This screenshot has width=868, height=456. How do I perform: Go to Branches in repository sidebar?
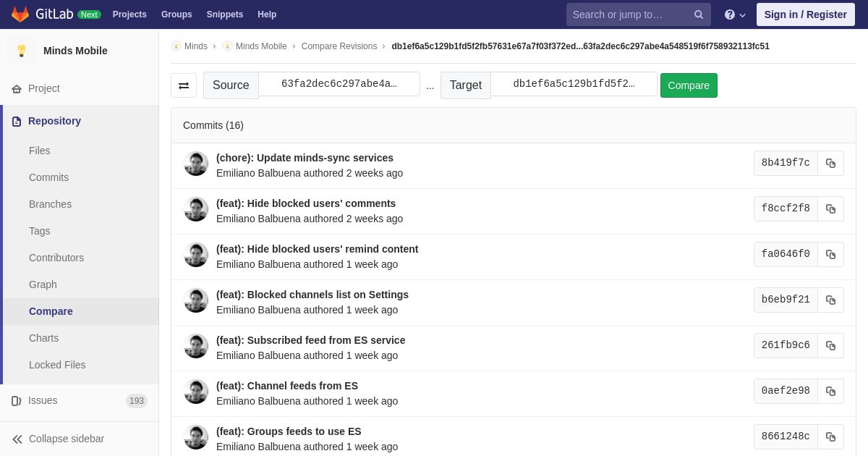[50, 204]
